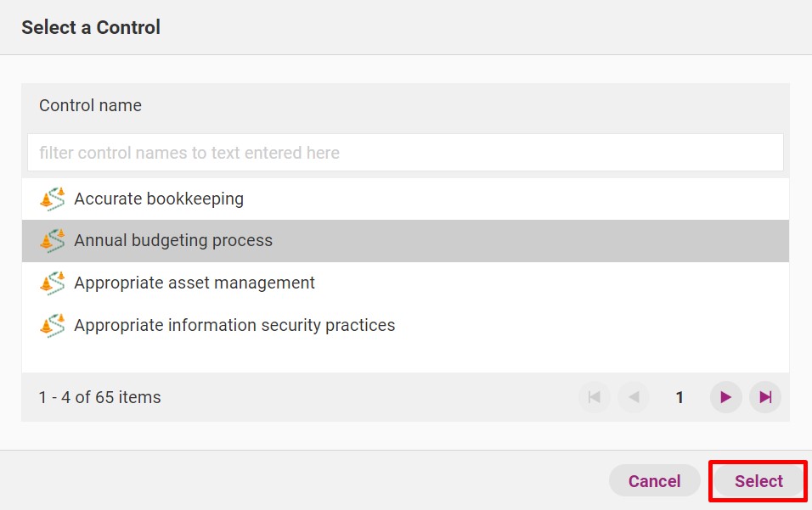Click the information security practices control icon
812x510 pixels.
coord(53,326)
